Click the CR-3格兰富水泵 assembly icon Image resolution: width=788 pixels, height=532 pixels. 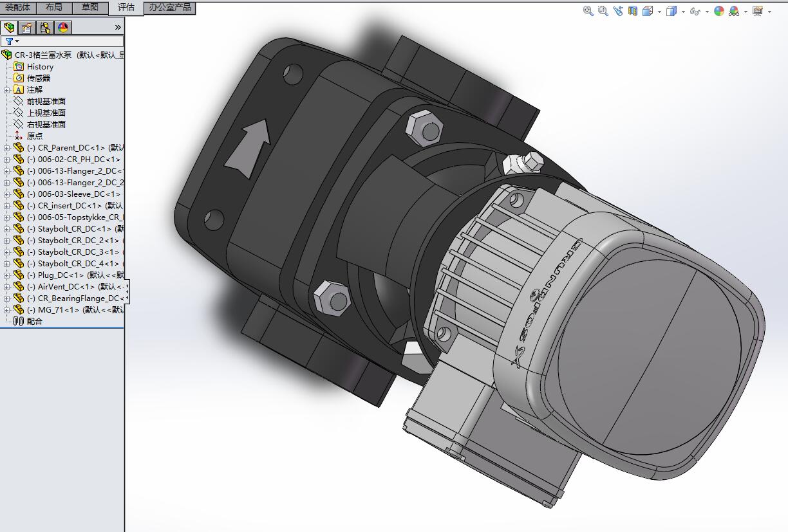[7, 55]
